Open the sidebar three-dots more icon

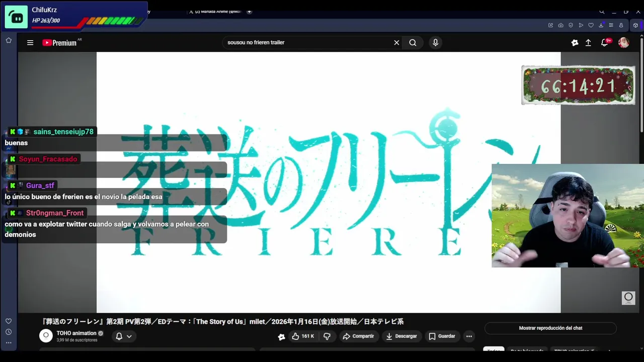click(9, 343)
